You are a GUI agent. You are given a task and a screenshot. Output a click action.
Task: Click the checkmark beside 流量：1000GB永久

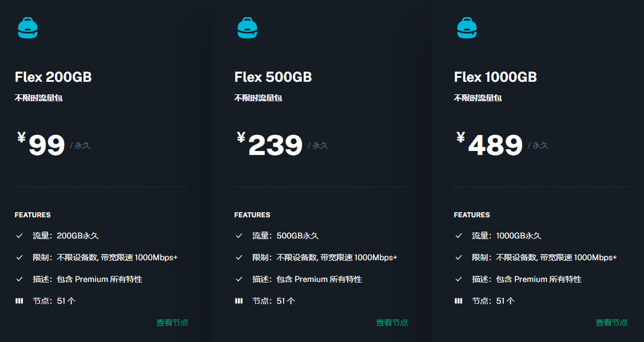pyautogui.click(x=458, y=236)
